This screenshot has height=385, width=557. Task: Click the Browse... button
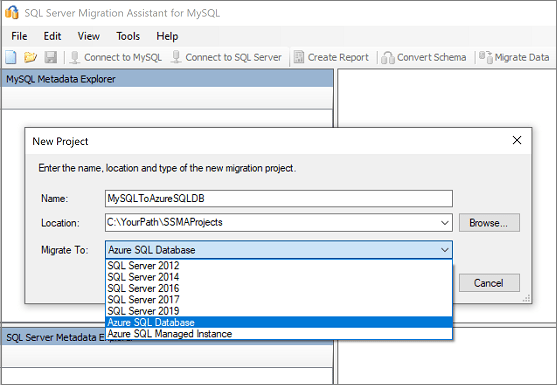489,223
